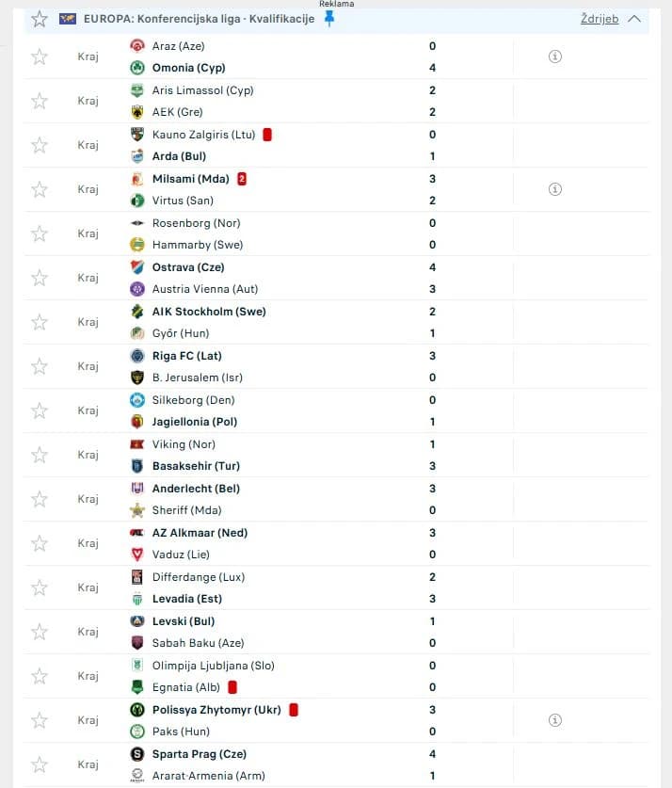The height and width of the screenshot is (788, 672).
Task: Toggle favorite star for the league header
Action: pos(40,19)
